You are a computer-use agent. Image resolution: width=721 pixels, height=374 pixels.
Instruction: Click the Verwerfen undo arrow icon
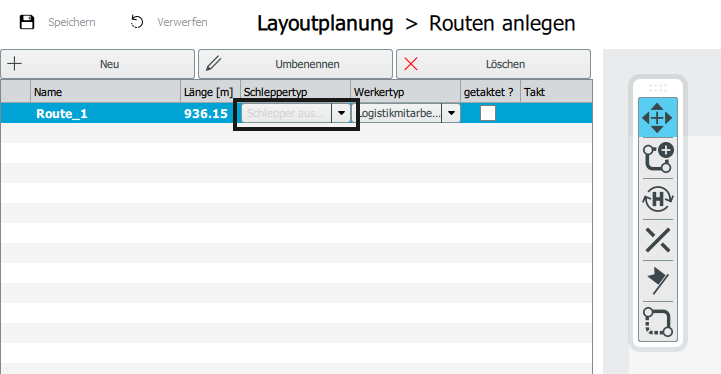point(137,22)
